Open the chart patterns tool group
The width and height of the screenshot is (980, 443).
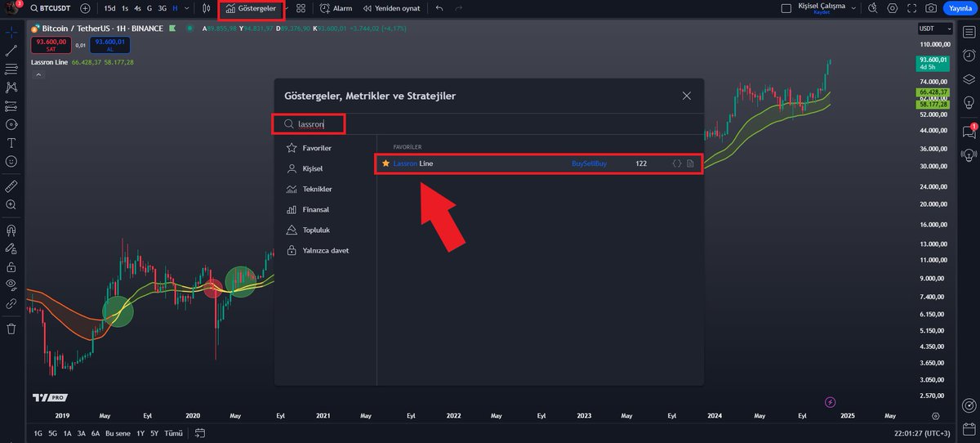(x=11, y=87)
